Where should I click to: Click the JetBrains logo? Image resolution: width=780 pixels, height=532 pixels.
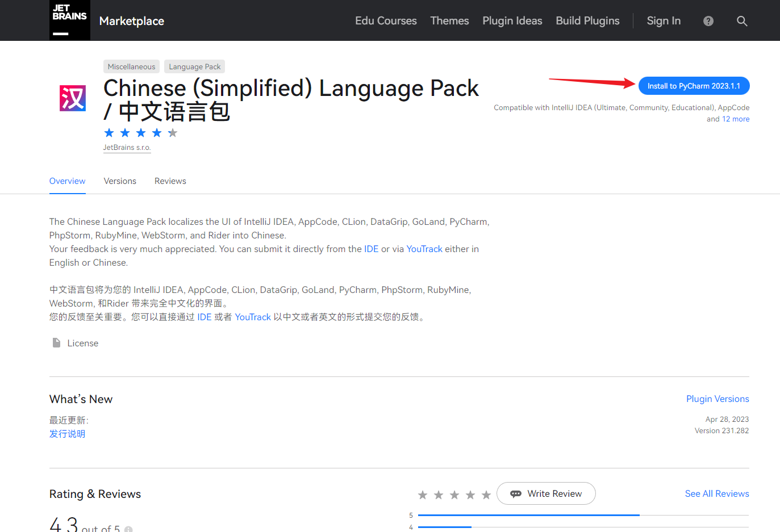tap(70, 20)
